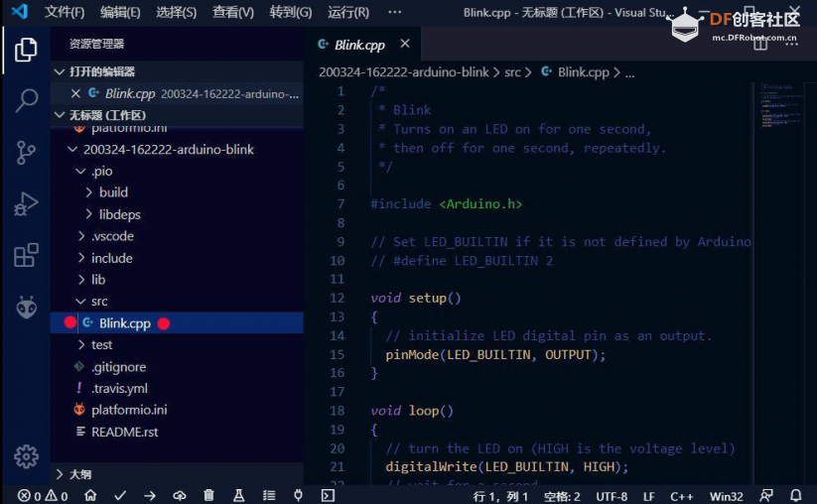Viewport: 817px width, 504px height.
Task: Open the View (查看) menu
Action: 233,12
